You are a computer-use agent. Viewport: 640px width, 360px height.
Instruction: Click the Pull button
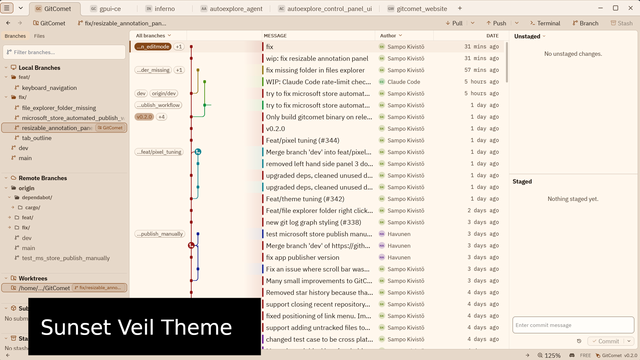454,23
